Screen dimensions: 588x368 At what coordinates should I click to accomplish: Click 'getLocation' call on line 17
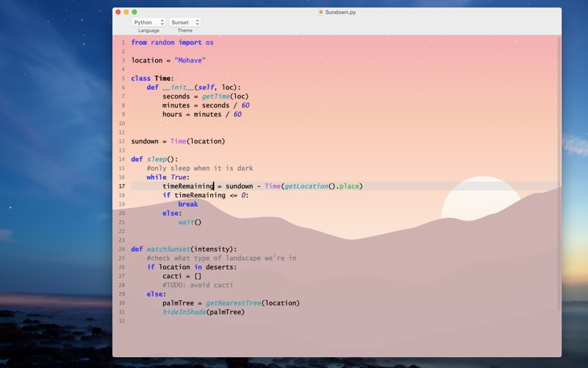(306, 186)
